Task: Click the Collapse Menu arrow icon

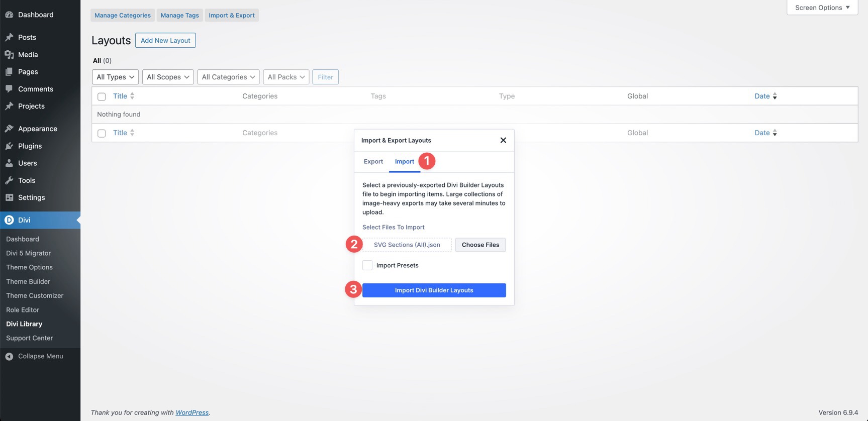Action: 9,356
